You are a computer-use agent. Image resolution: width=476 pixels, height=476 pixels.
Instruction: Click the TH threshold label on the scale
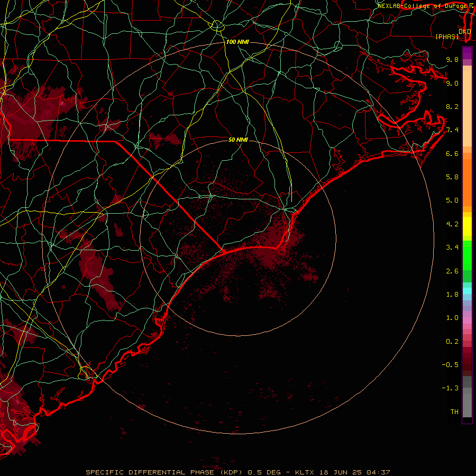pyautogui.click(x=454, y=412)
